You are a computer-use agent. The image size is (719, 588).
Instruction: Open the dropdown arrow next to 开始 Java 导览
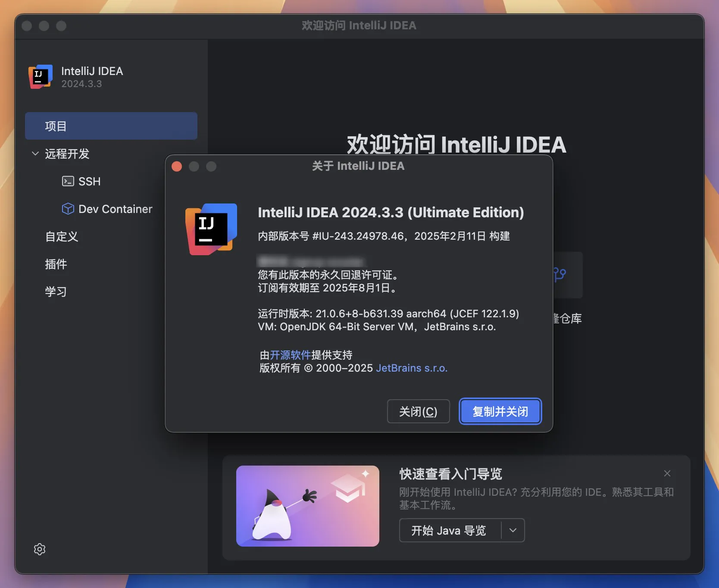(x=513, y=530)
